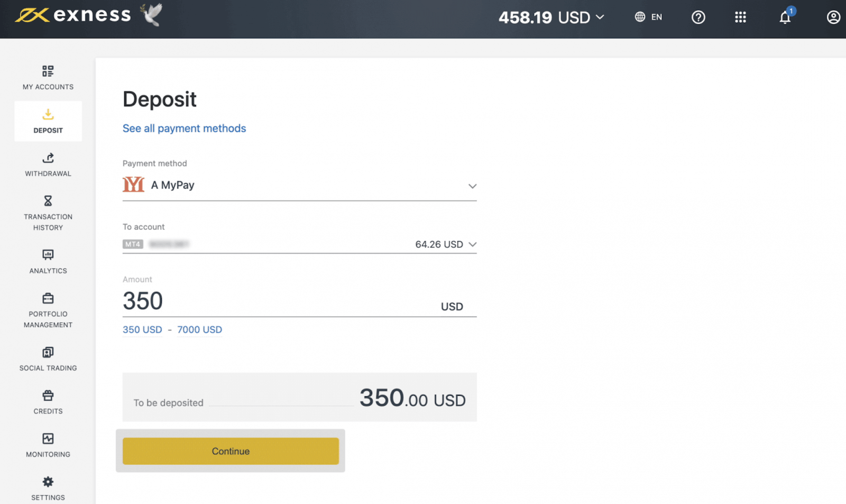Click the 350 USD minimum link
Image resolution: width=846 pixels, height=504 pixels.
point(142,330)
